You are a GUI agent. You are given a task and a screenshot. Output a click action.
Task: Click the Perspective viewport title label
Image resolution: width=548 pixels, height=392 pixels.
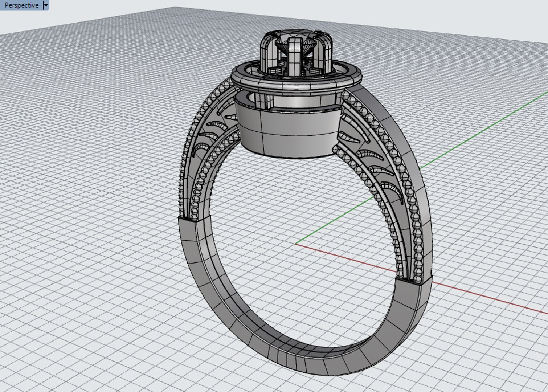coord(21,5)
